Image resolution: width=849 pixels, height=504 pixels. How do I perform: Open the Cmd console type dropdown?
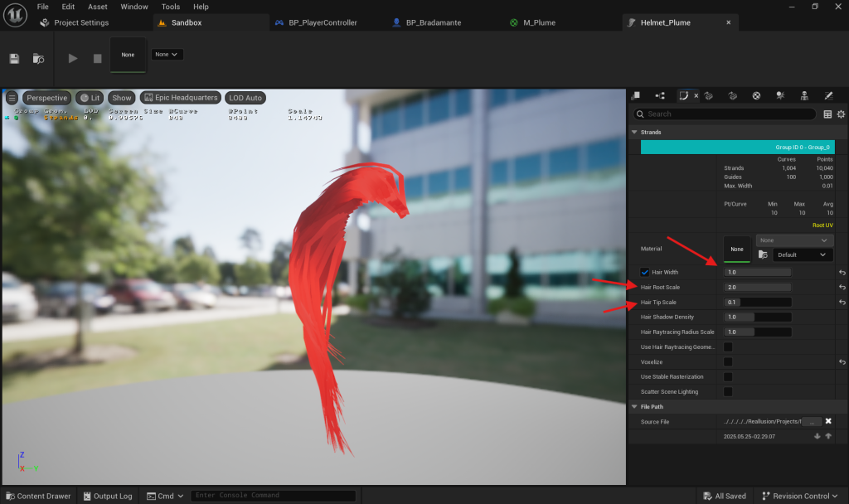pos(165,496)
